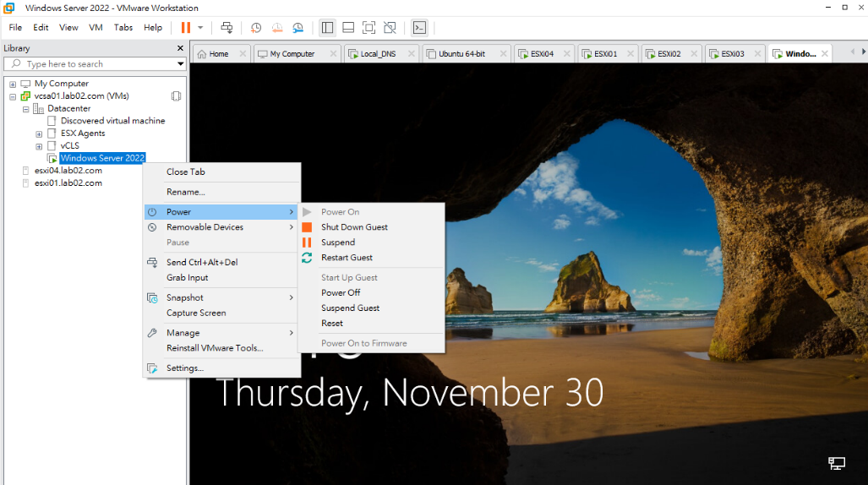Open the power options dropdown arrow in toolbar
Viewport: 868px width, 485px height.
click(x=200, y=28)
